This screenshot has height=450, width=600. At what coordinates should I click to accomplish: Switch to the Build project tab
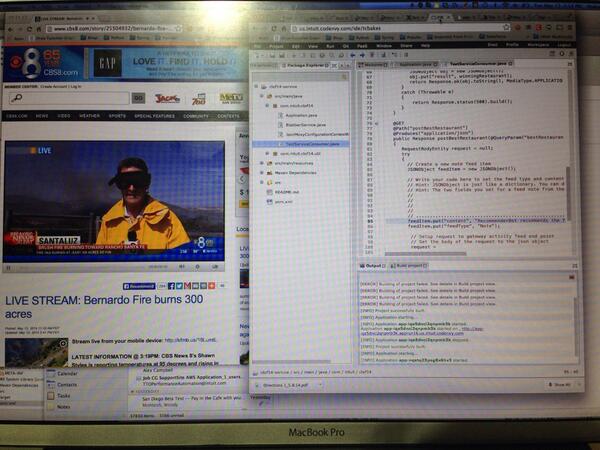tap(409, 266)
